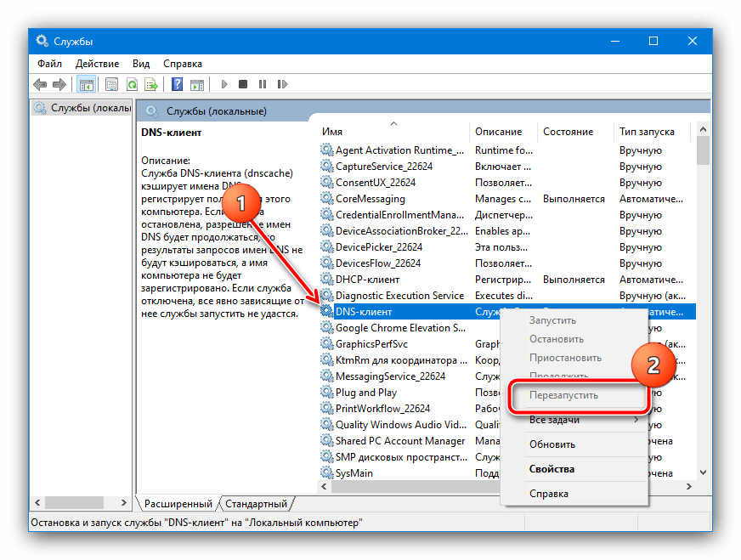Open the Help toolbar icon

click(x=177, y=85)
